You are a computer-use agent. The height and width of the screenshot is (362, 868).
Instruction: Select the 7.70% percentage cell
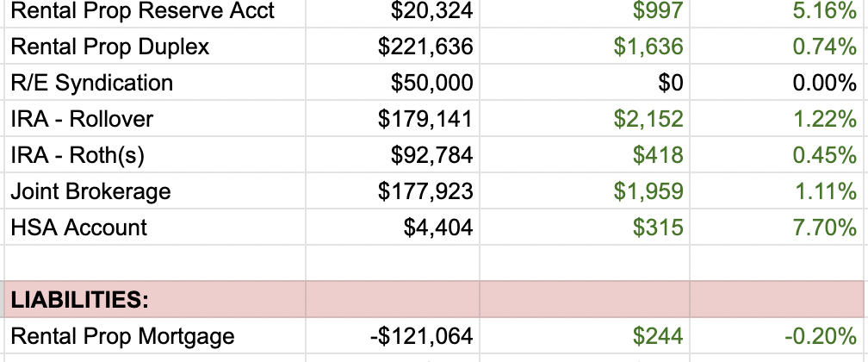824,228
